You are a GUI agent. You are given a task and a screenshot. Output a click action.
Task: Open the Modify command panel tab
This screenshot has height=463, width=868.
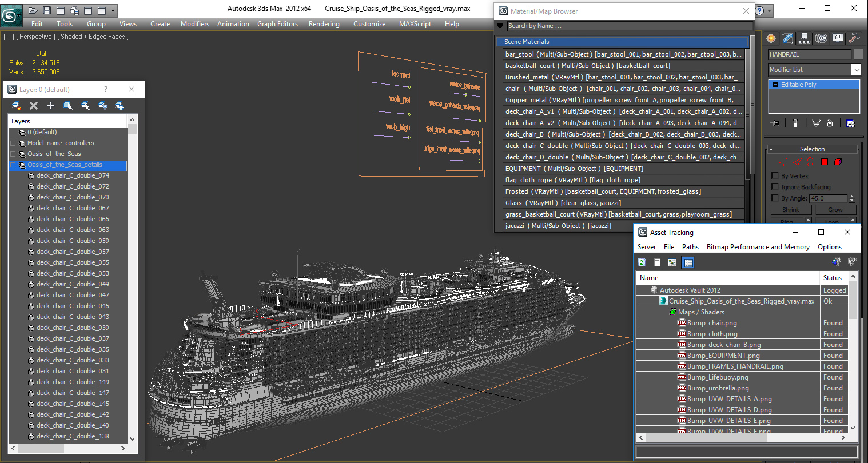point(788,38)
